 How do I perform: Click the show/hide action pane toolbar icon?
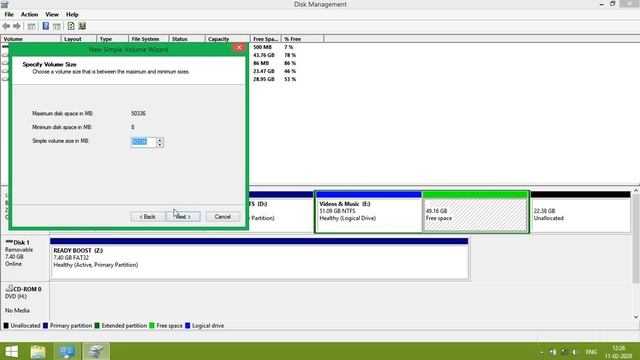click(57, 26)
